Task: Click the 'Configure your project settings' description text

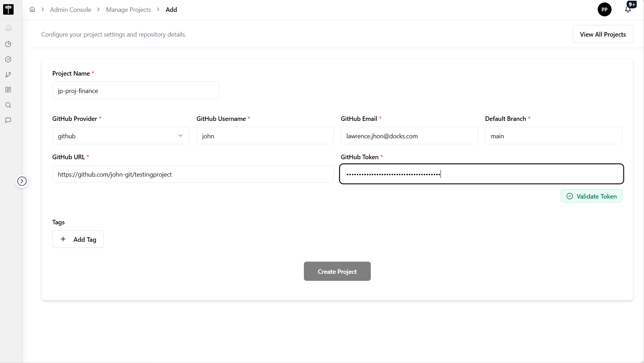Action: [114, 34]
